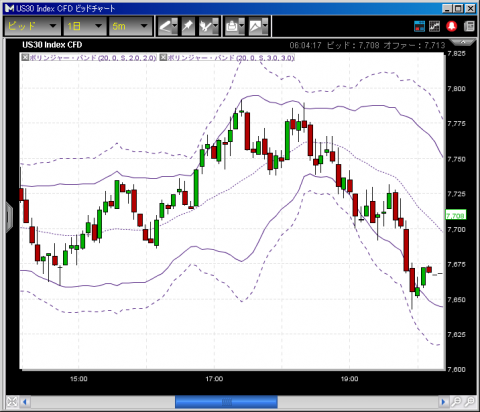The image size is (480, 412).
Task: Remove the Bollinger band 3.0 indicator
Action: click(x=163, y=58)
